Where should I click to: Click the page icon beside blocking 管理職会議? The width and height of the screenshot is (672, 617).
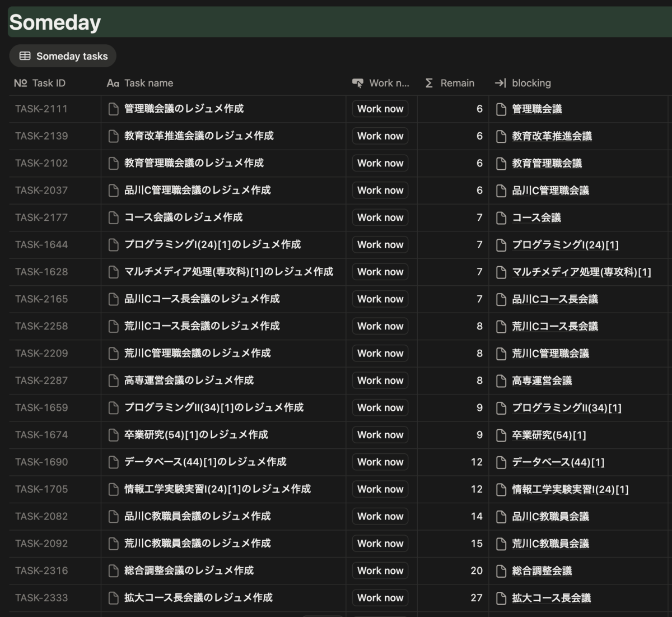coord(501,109)
